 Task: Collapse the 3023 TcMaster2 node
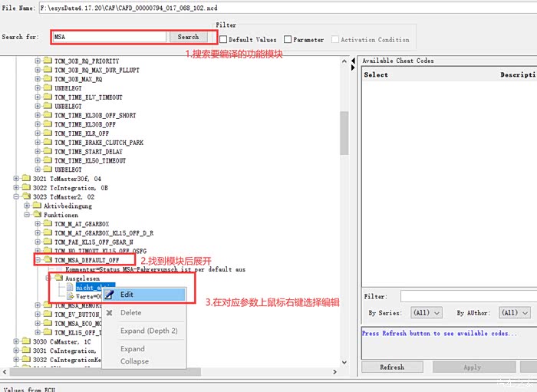tap(16, 197)
